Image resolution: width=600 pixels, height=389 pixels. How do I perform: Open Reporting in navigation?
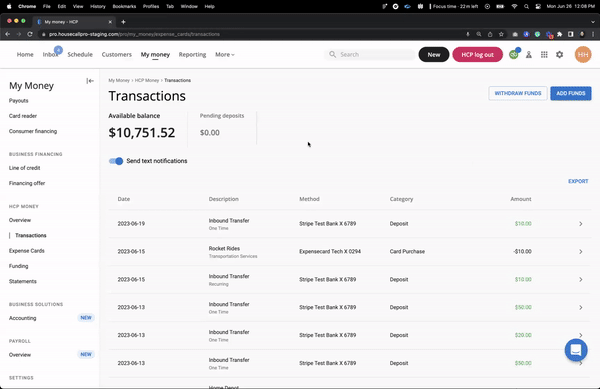point(192,55)
